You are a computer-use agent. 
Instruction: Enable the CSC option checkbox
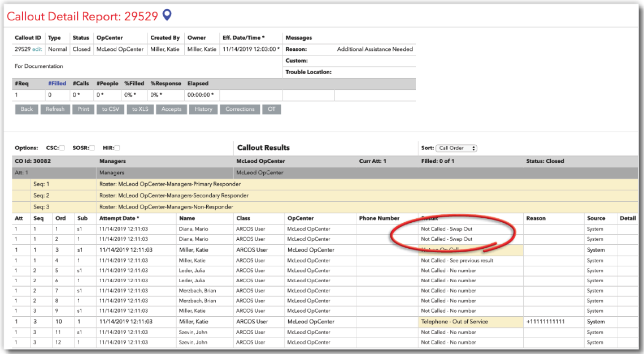62,148
